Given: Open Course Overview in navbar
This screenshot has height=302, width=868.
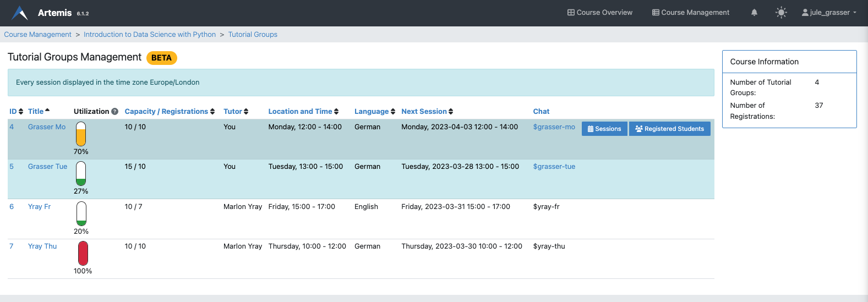Looking at the screenshot, I should (600, 13).
